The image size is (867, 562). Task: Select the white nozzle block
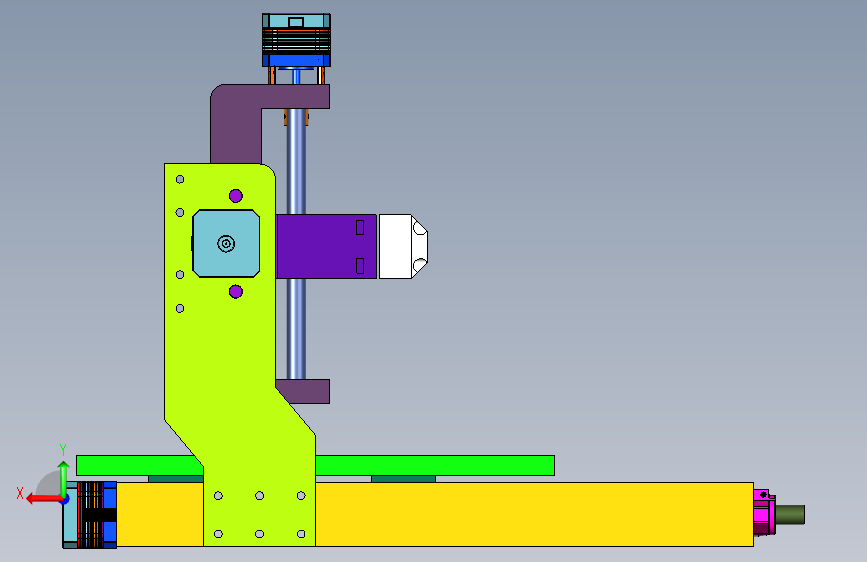click(x=403, y=246)
